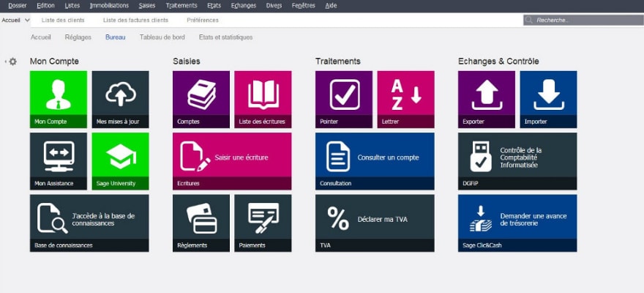This screenshot has height=293, width=644.
Task: Open the gear settings expander at left
Action: [12, 62]
